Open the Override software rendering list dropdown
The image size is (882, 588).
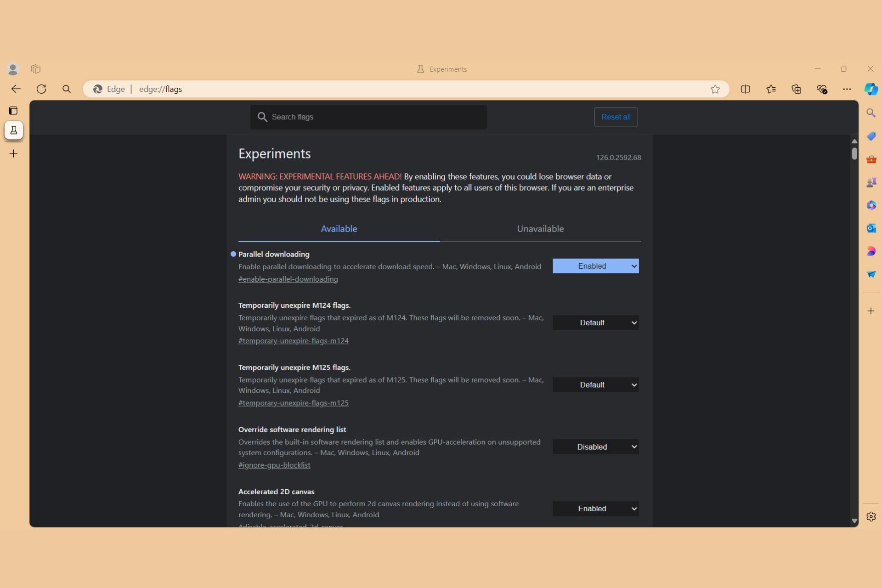coord(595,447)
